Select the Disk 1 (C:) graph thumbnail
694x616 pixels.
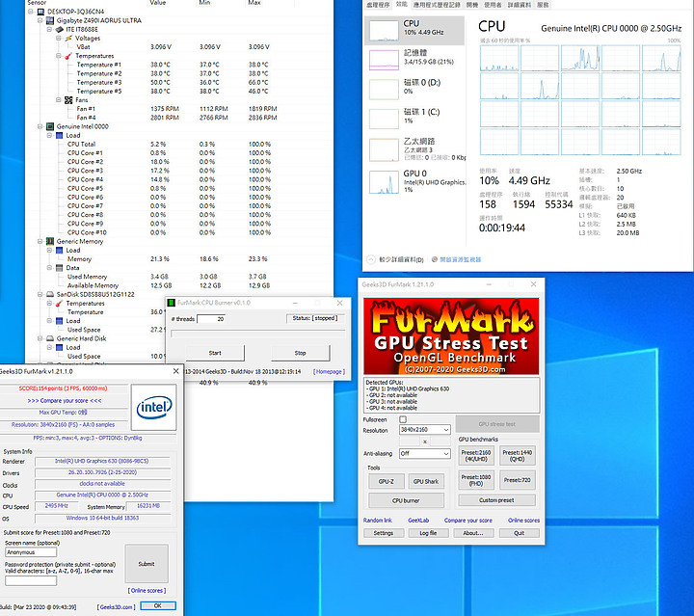[x=384, y=119]
